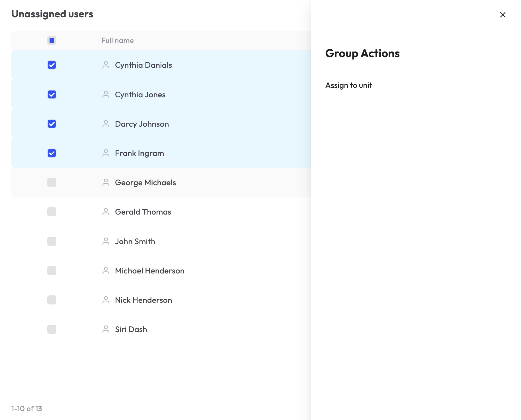Image resolution: width=521 pixels, height=420 pixels.
Task: Select the name Siri Dash
Action: click(131, 329)
